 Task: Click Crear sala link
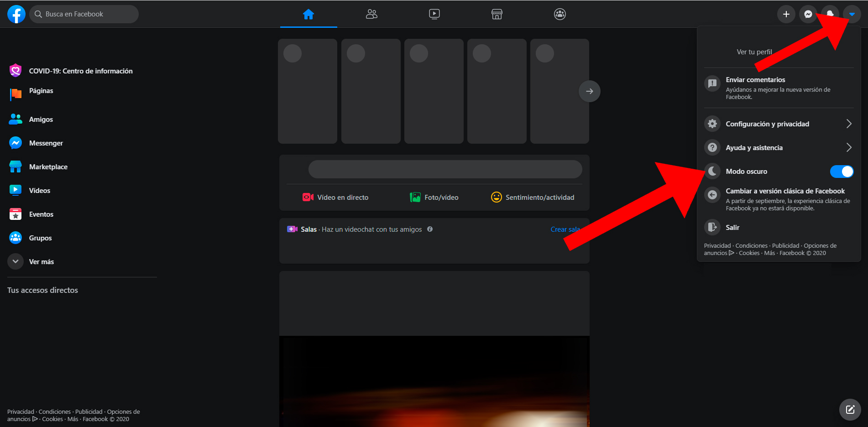click(565, 229)
